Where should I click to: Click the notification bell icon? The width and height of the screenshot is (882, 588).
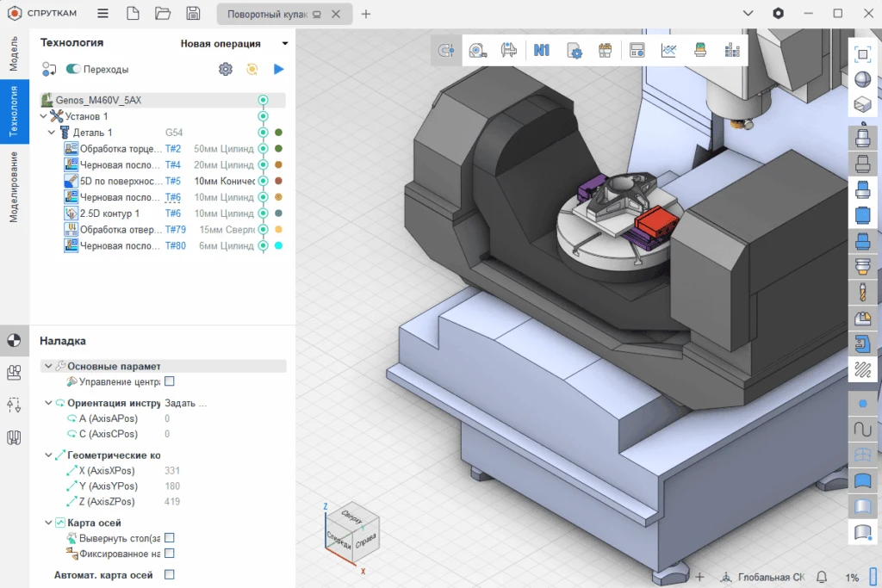coord(822,577)
